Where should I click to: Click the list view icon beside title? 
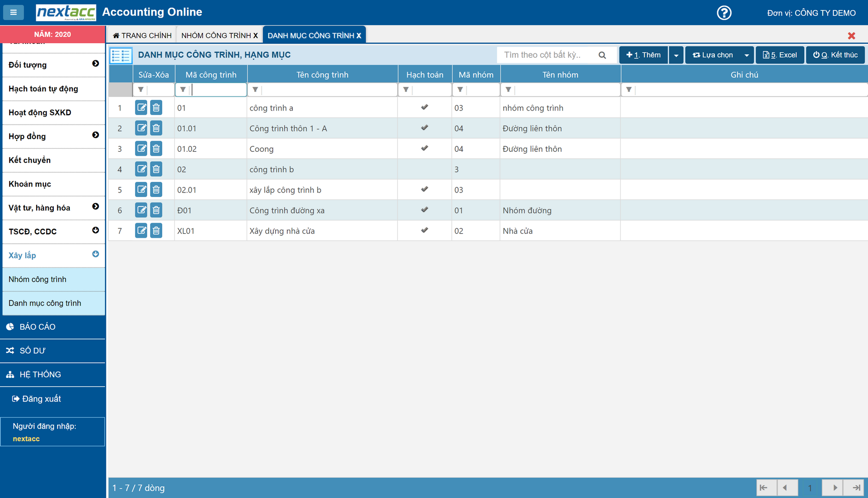click(x=121, y=55)
